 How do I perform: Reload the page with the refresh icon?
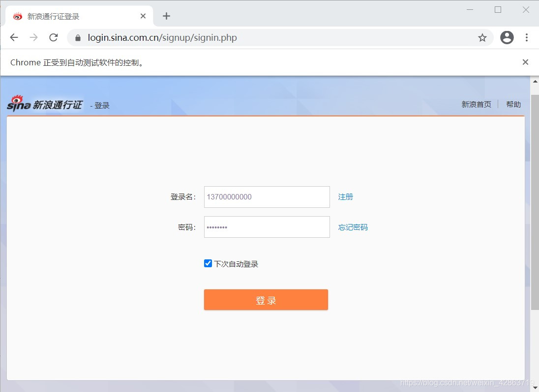(x=54, y=37)
